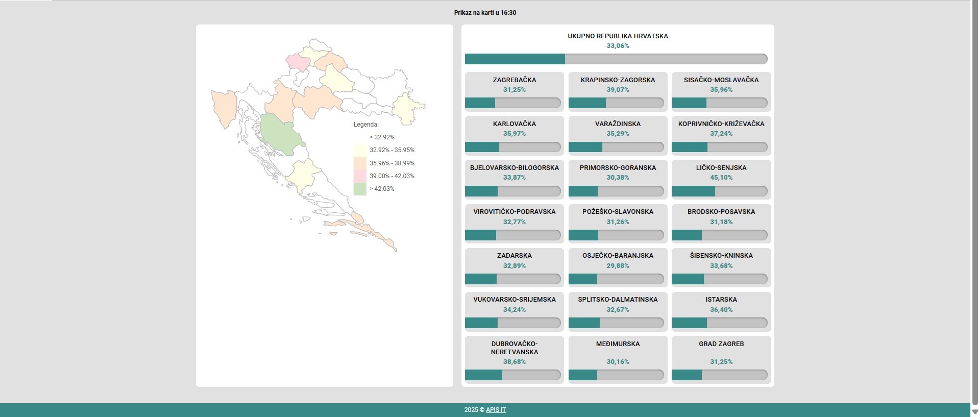Click the light yellow legend swatch 32.92% - 35.95%
The height and width of the screenshot is (417, 980).
click(x=360, y=150)
